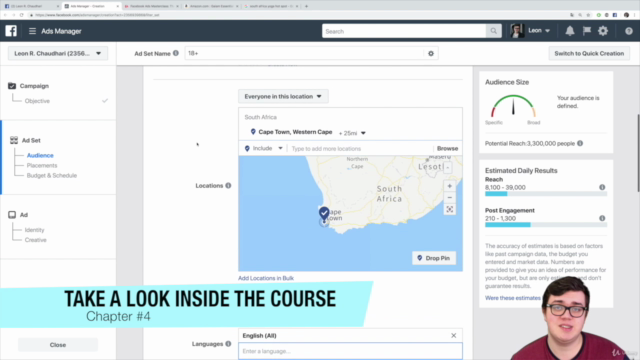This screenshot has height=360, width=640.
Task: Click the page vertical scrollbar
Action: coord(638,153)
